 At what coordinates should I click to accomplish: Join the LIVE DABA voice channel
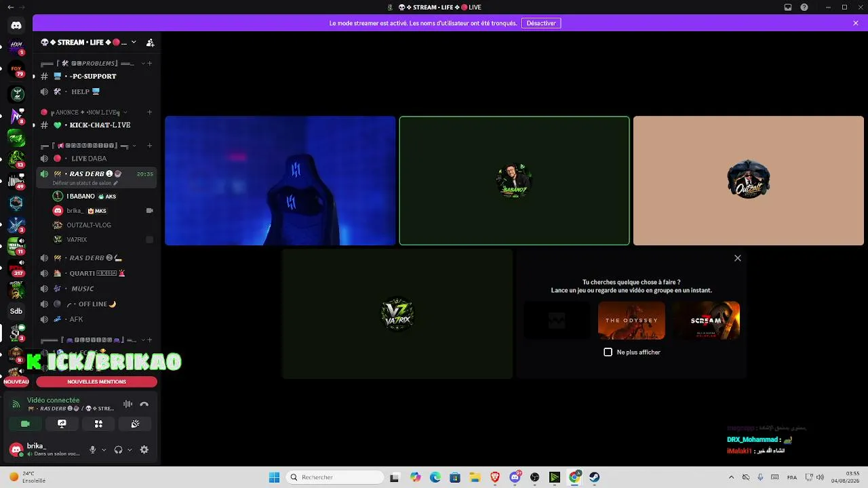point(96,158)
